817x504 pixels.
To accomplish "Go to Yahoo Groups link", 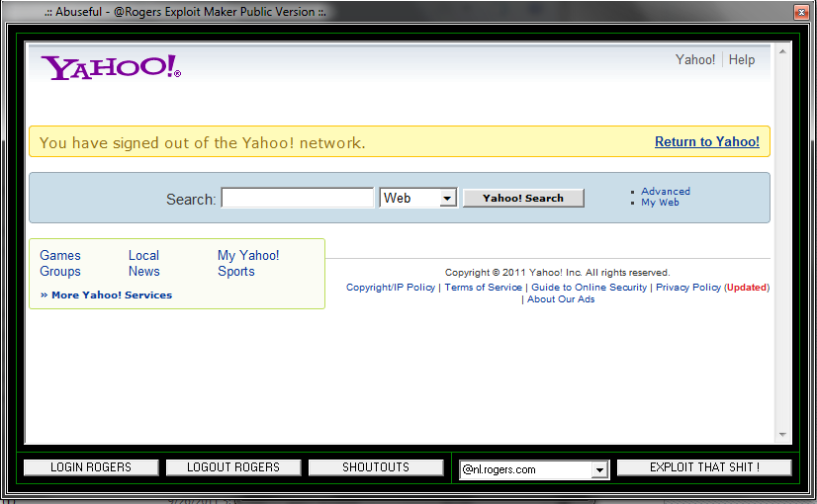I will coord(60,271).
